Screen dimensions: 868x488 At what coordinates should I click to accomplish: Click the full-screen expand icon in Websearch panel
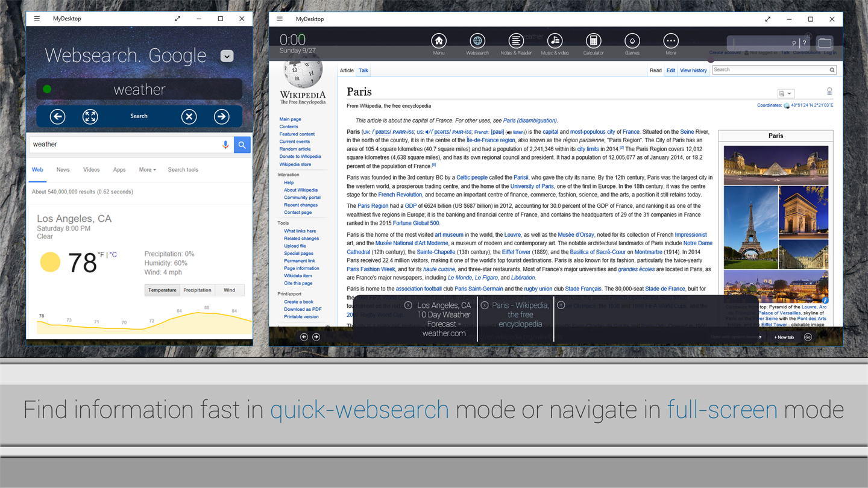90,116
